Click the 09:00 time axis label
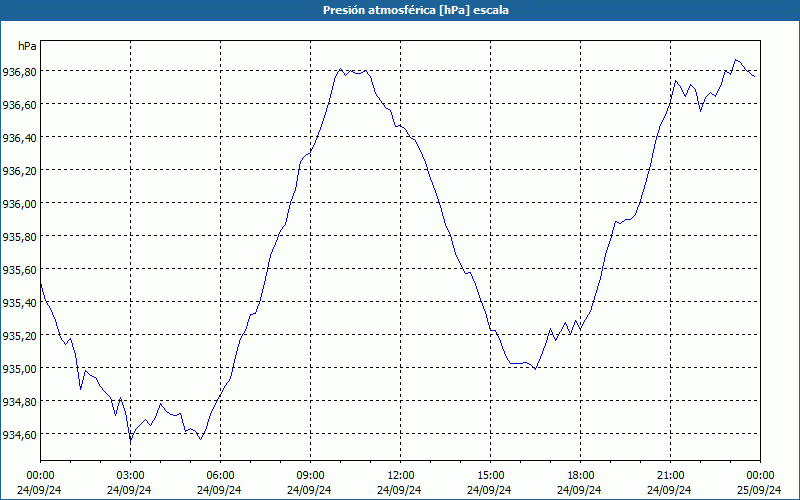The height and width of the screenshot is (500, 800). pos(310,476)
